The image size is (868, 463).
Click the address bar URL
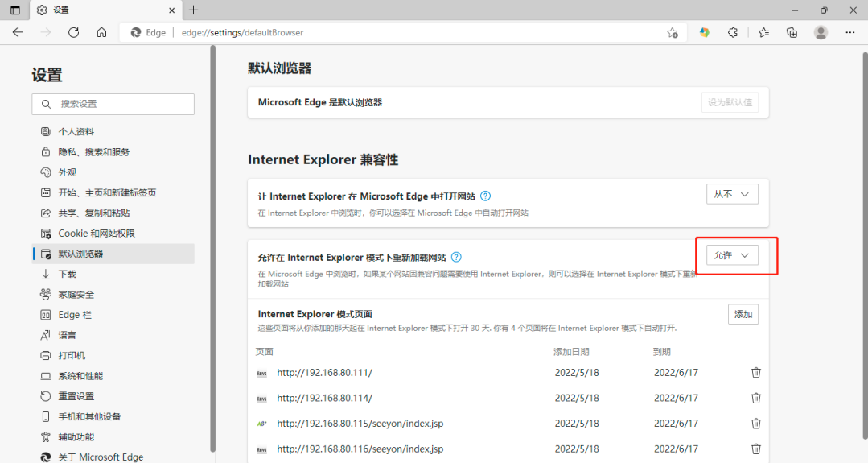coord(242,33)
